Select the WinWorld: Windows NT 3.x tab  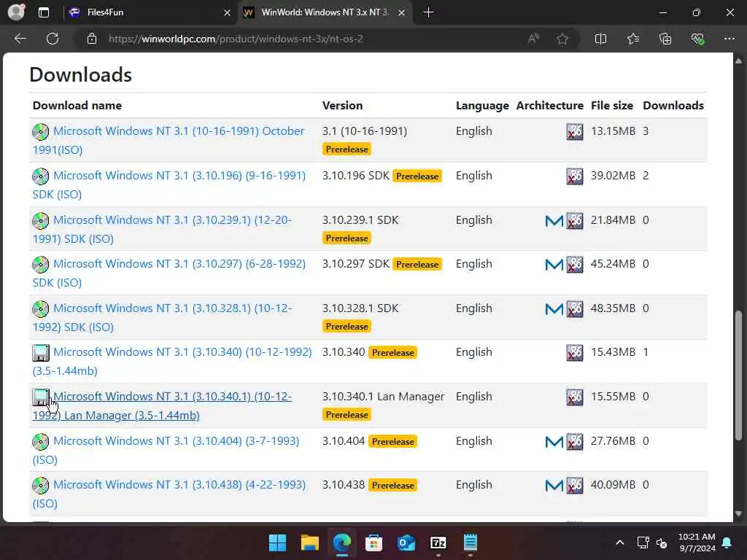325,12
